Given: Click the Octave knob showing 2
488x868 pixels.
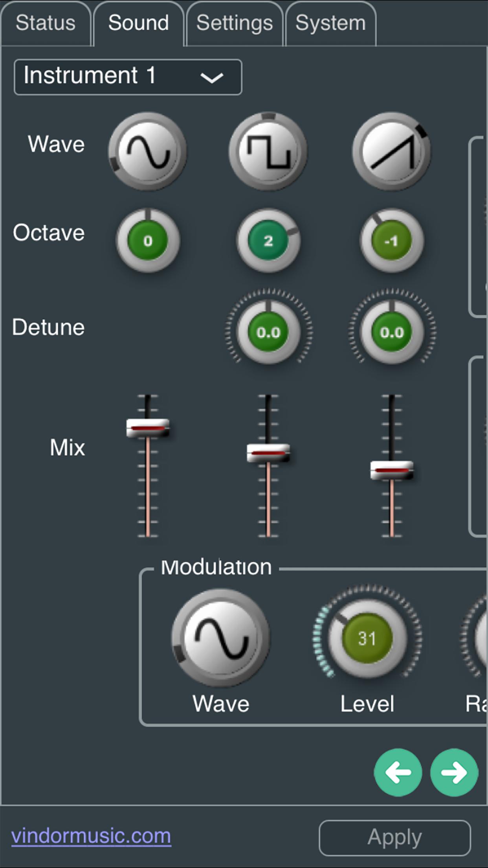Looking at the screenshot, I should (x=268, y=241).
